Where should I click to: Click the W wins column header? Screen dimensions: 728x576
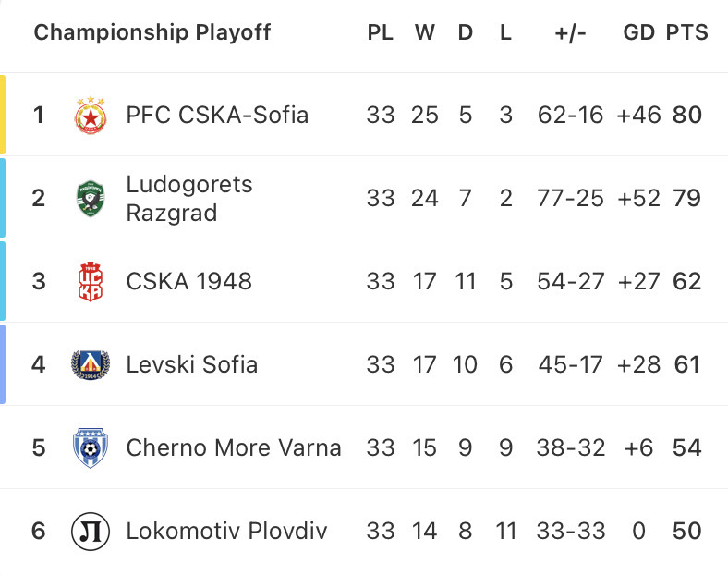click(x=425, y=32)
